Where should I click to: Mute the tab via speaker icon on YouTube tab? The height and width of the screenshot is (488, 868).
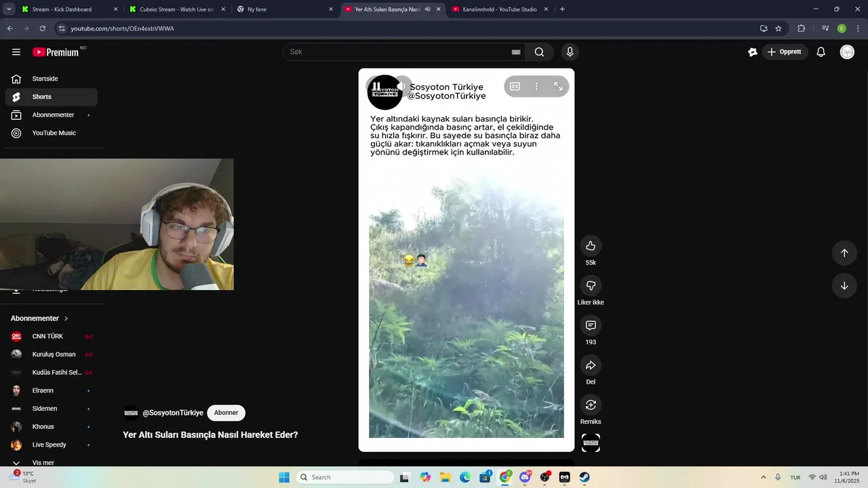[x=427, y=9]
